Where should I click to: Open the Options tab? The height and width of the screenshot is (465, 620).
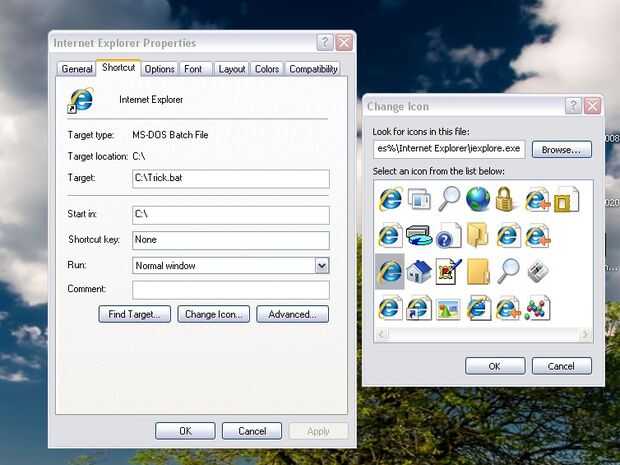(159, 69)
